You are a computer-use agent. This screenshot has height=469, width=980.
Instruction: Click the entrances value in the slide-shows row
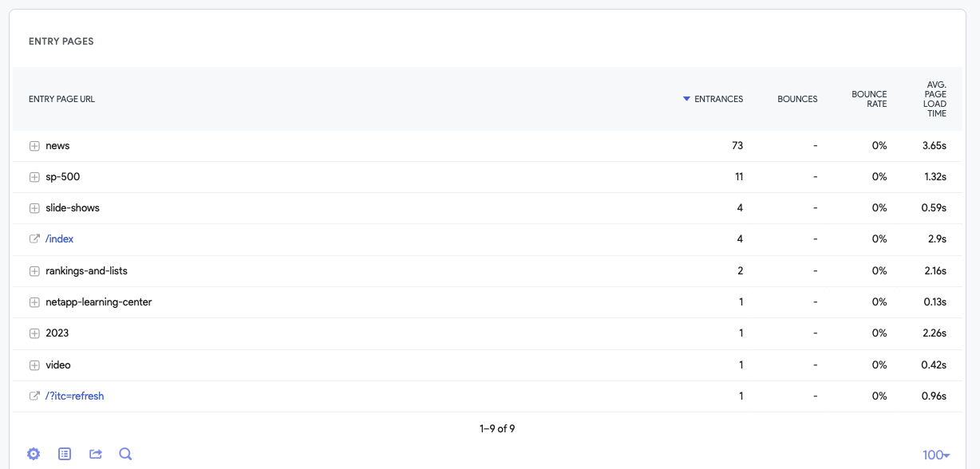(x=740, y=208)
